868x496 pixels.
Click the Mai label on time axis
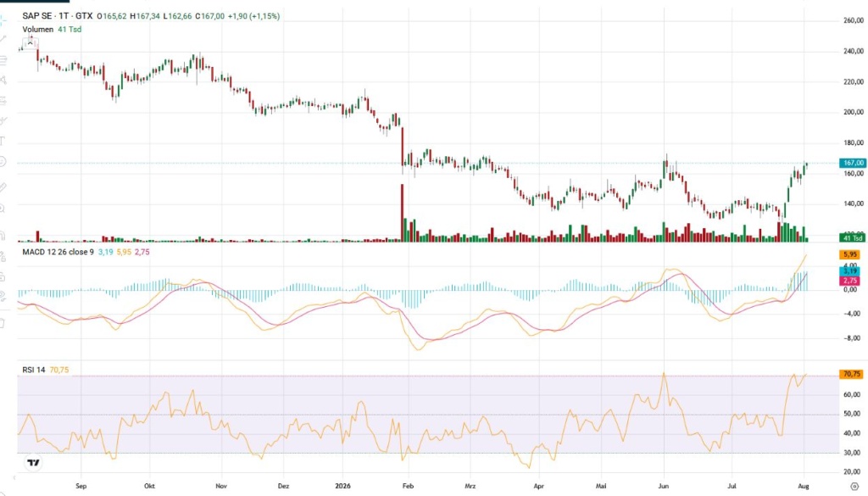pos(601,486)
